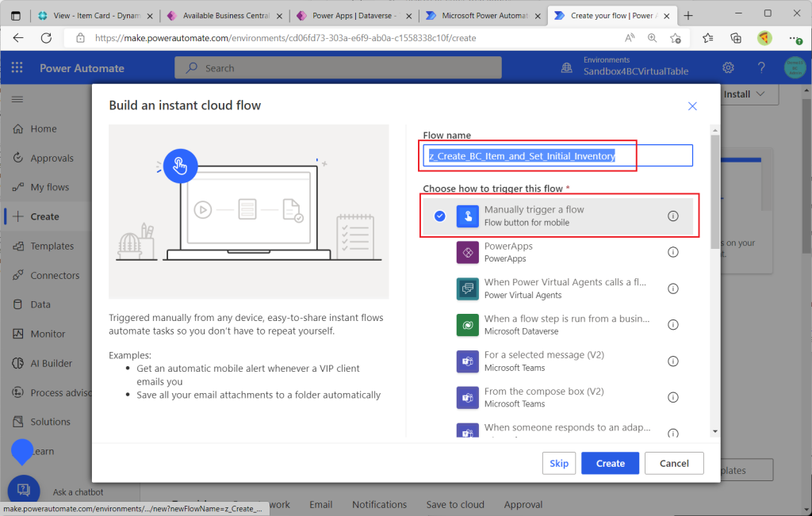Close the Build an instant cloud flow dialog
The height and width of the screenshot is (516, 812).
(691, 106)
